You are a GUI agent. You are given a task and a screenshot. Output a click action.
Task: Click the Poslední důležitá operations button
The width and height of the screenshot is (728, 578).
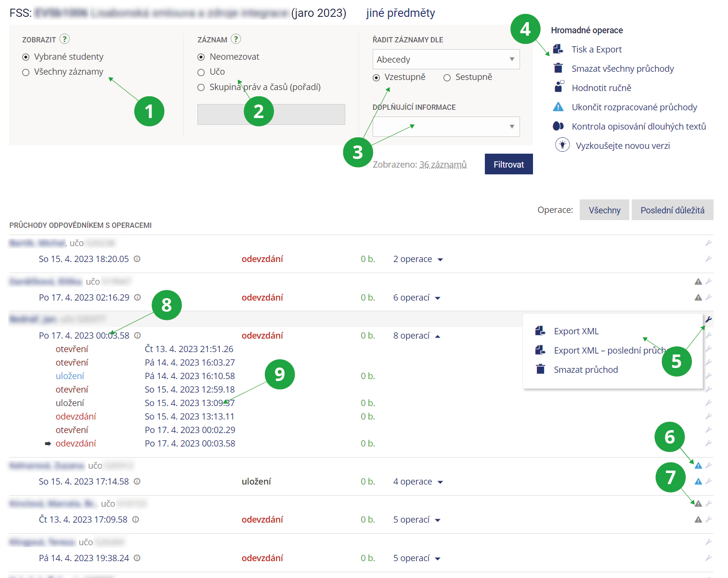(672, 210)
